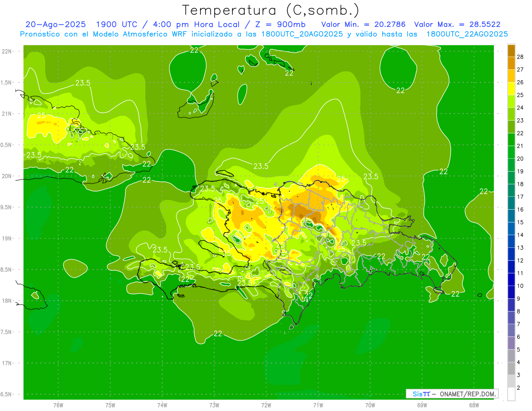The image size is (532, 411).
Task: Select the 'Z = 900mb' level text
Action: coord(281,24)
